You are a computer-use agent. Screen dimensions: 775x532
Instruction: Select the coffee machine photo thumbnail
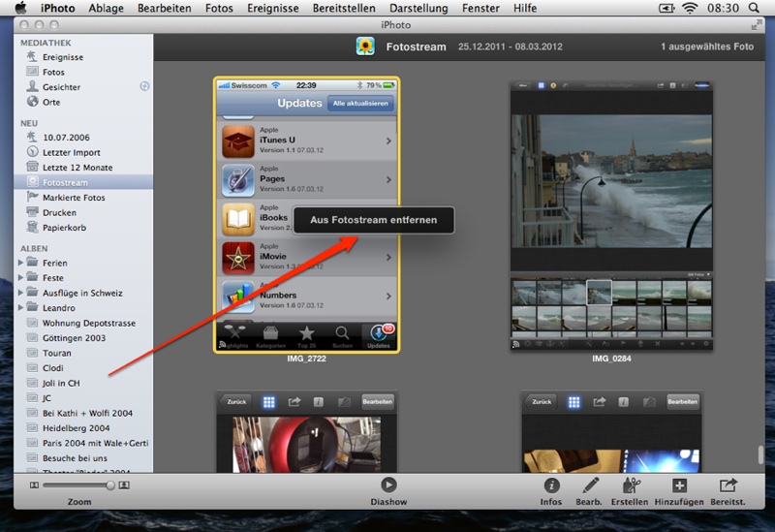click(306, 431)
